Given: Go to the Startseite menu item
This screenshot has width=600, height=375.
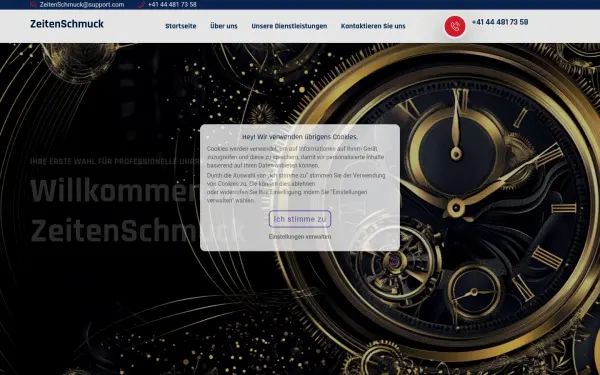Looking at the screenshot, I should (181, 26).
